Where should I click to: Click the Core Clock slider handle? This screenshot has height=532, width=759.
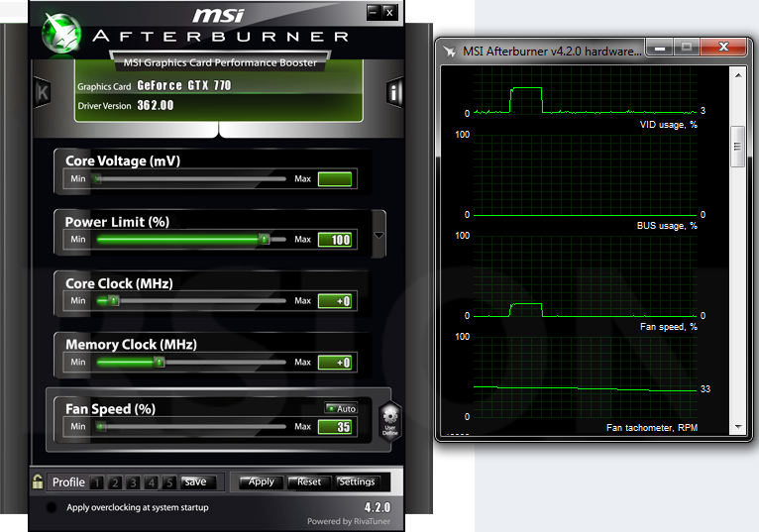click(114, 300)
